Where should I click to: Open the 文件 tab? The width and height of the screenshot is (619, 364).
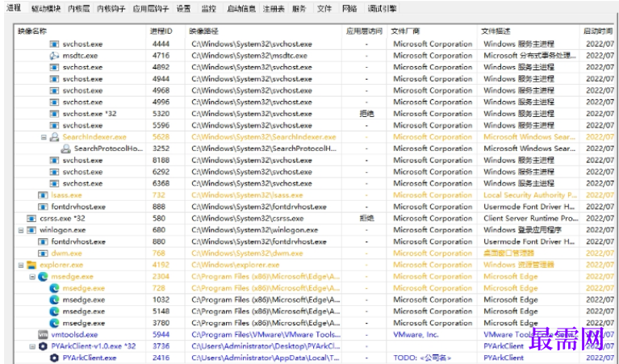(x=324, y=8)
